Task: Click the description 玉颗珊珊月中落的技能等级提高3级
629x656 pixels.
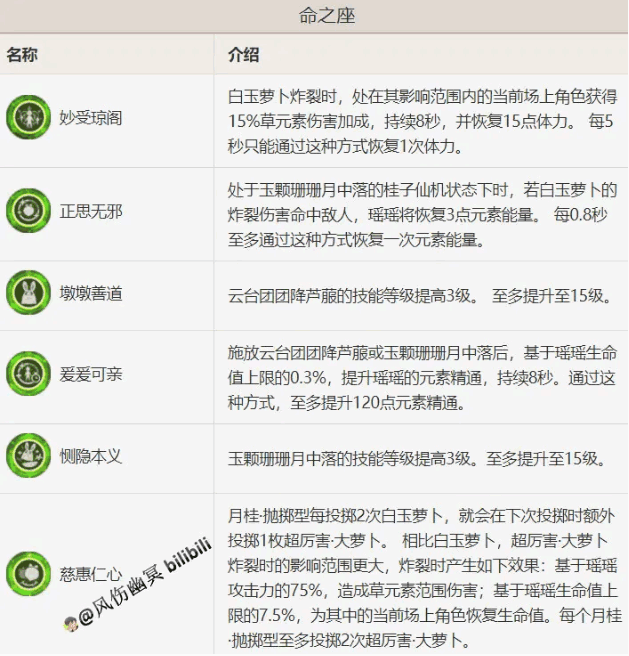Action: pos(417,459)
